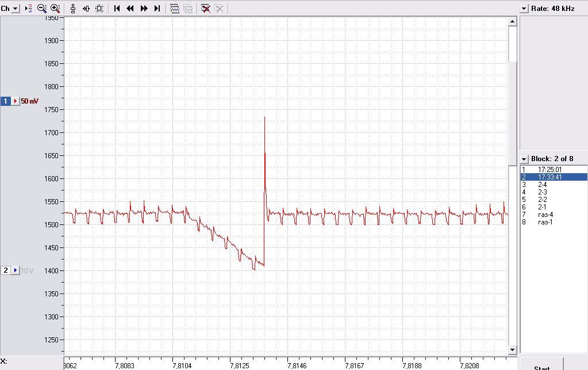Click the Block: 2 of 8 label
This screenshot has width=588, height=370.
pyautogui.click(x=552, y=159)
